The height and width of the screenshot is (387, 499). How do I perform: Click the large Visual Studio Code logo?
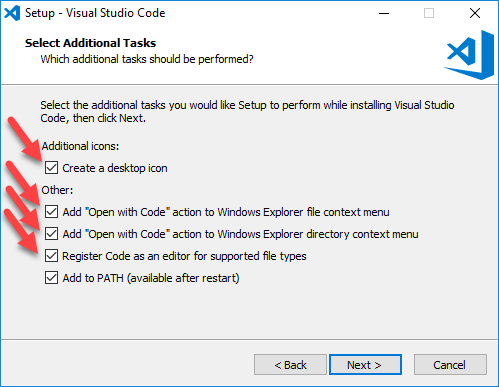pos(469,55)
